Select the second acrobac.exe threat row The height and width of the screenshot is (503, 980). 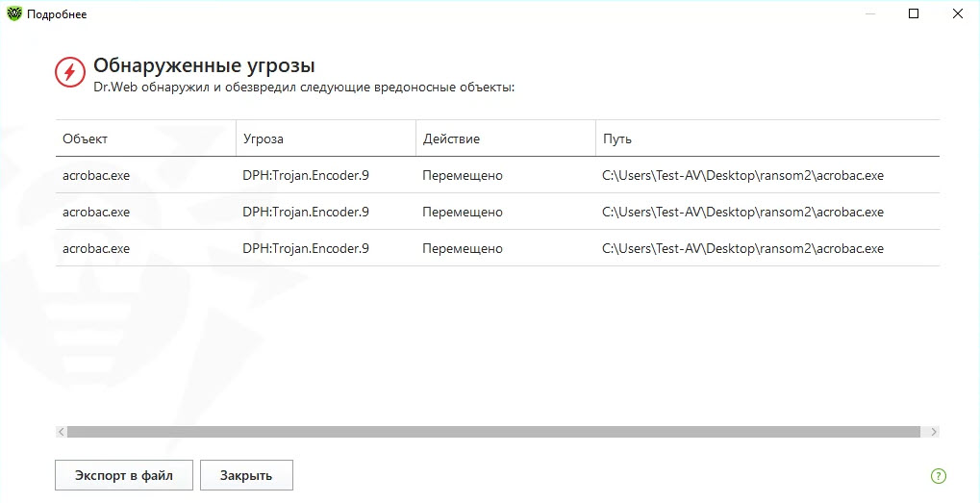tap(96, 212)
